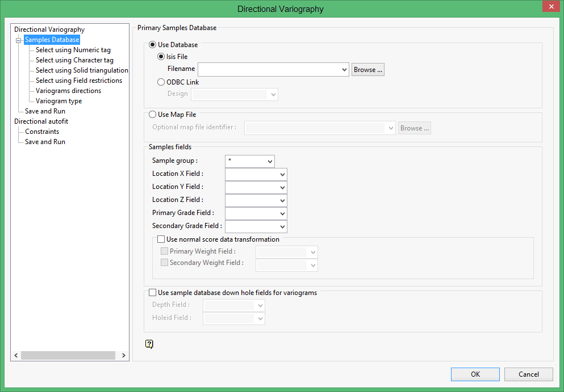Open the Filename dropdown list

(x=344, y=70)
